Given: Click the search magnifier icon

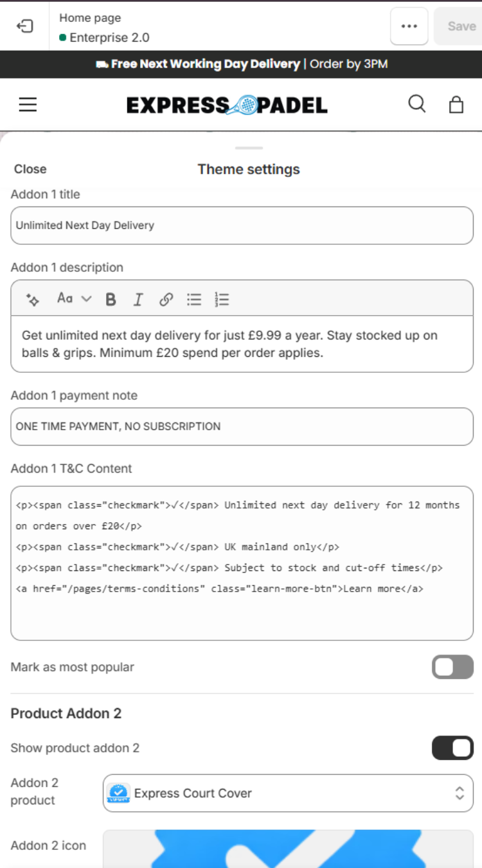Looking at the screenshot, I should point(417,104).
